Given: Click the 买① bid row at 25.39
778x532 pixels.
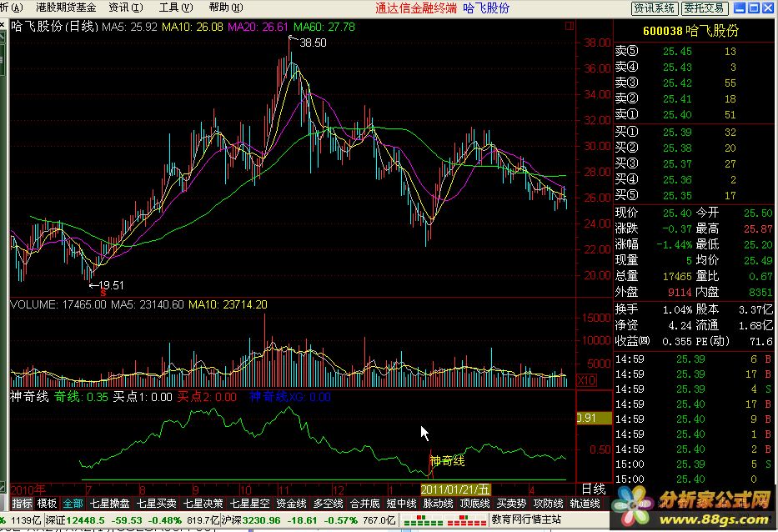Looking at the screenshot, I should [676, 132].
